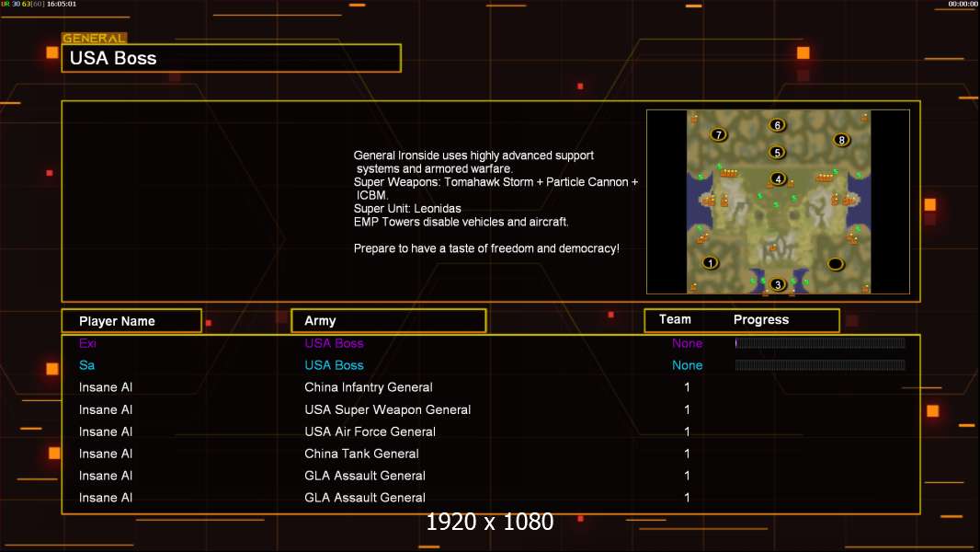Screen dimensions: 980x552
Task: Click team number 1 in China Tank row
Action: [x=687, y=454]
